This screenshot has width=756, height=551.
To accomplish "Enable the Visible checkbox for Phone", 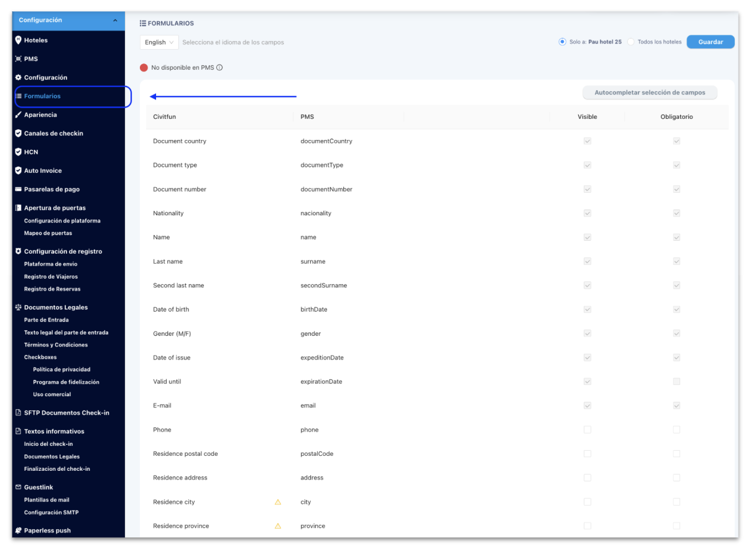I will 587,429.
